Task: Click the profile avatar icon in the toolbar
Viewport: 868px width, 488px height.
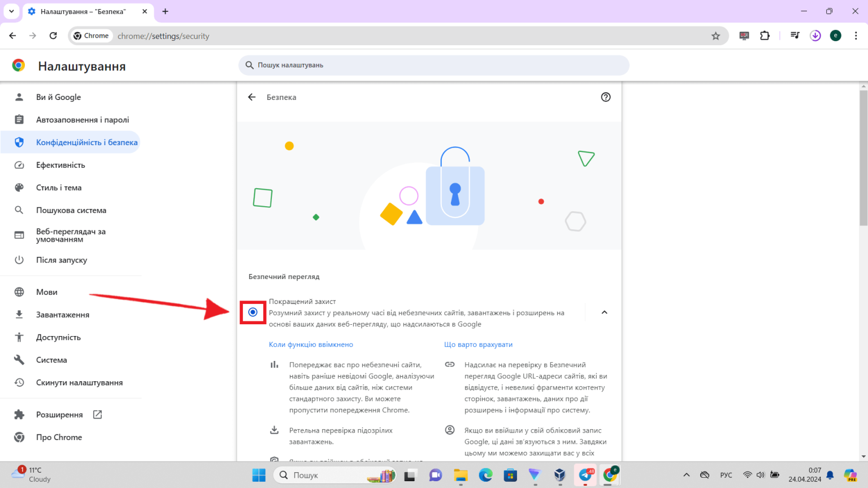Action: (x=835, y=35)
